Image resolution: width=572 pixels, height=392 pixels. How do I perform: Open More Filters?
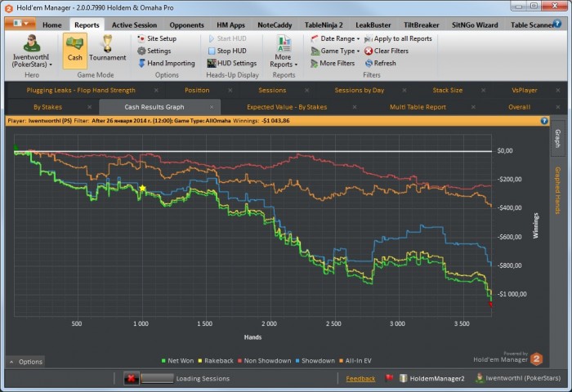[333, 63]
